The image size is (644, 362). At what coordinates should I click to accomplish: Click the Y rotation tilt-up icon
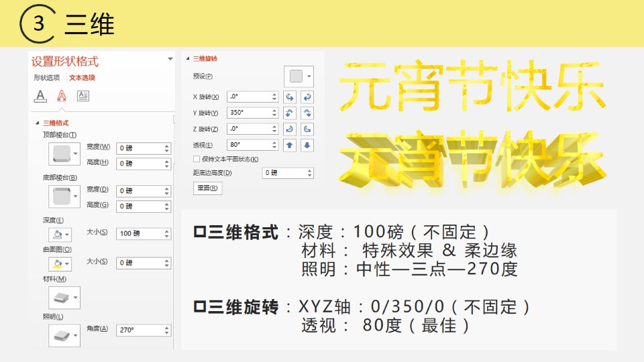pos(290,113)
